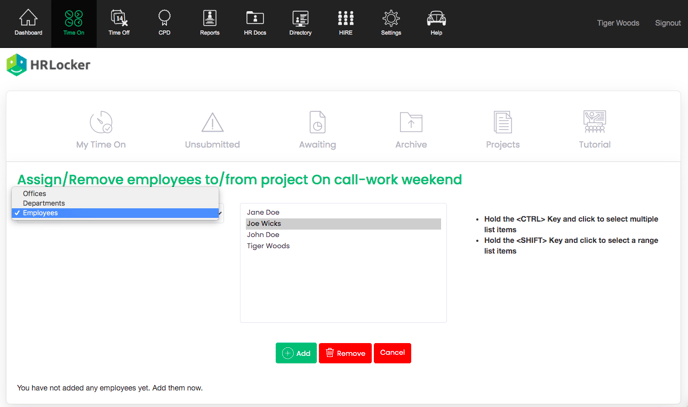
Task: Go to the Projects tab
Action: (502, 131)
